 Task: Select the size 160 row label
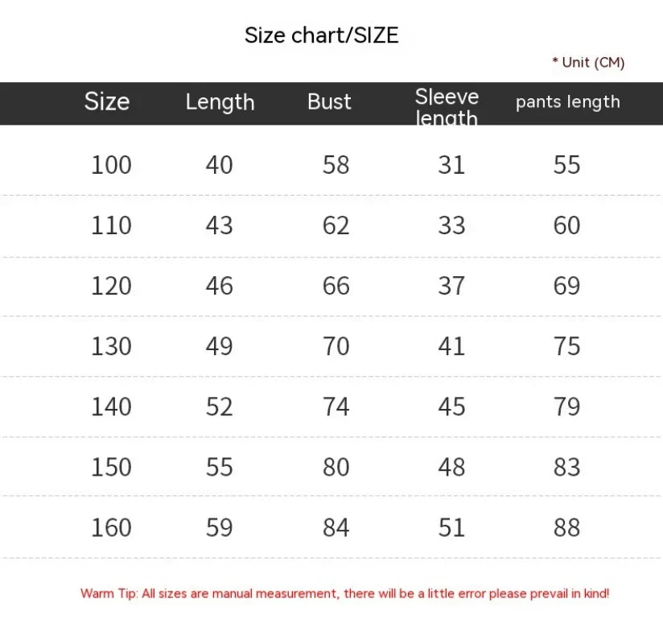111,527
